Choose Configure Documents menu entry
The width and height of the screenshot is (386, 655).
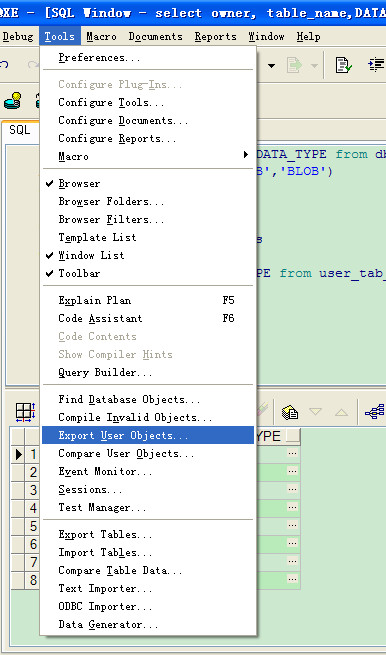[148, 120]
